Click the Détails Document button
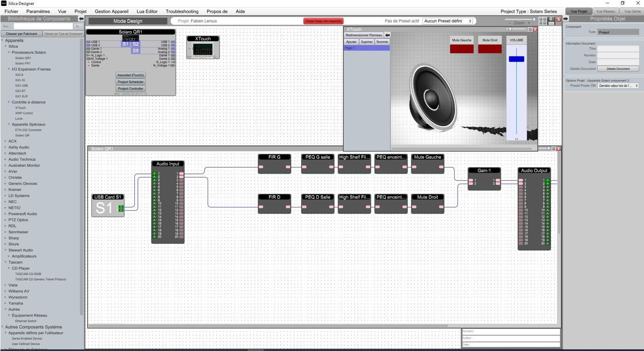The image size is (644, 351). 618,69
